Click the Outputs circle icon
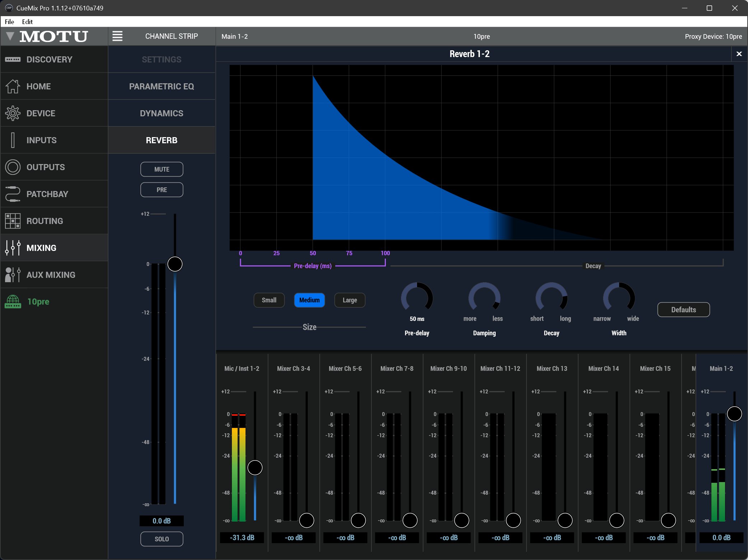 coord(13,167)
